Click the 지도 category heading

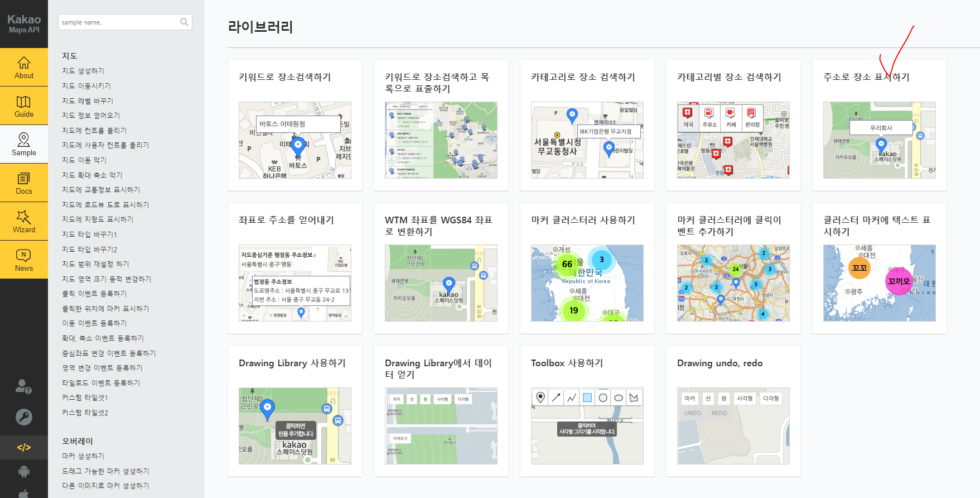pyautogui.click(x=70, y=56)
